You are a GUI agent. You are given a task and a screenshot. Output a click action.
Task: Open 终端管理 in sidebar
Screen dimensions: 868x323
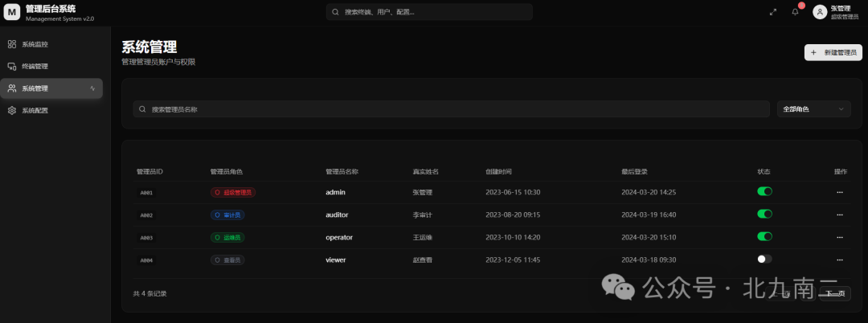[x=51, y=67]
